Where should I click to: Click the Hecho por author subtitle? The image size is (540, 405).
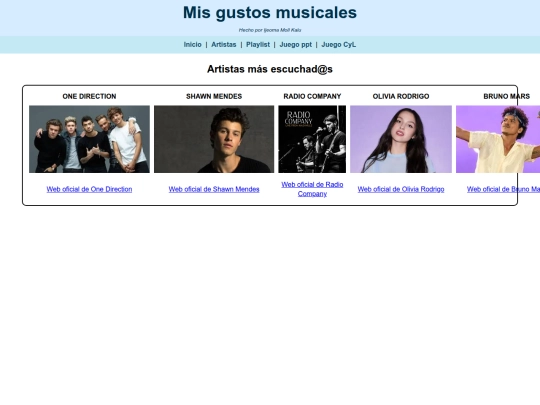pyautogui.click(x=270, y=30)
